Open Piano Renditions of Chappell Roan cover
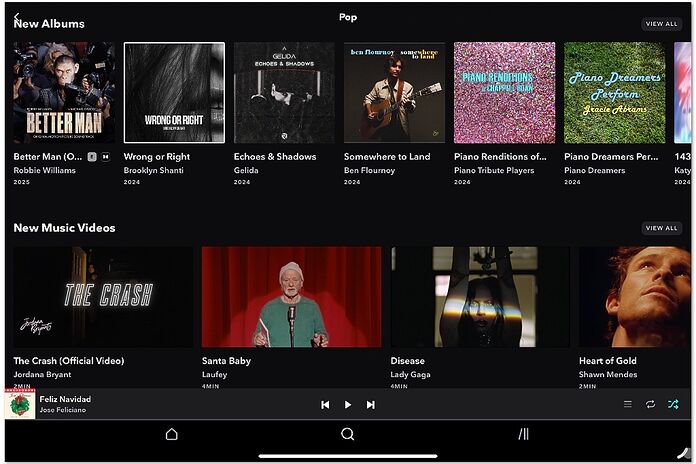Screen dimensions: 696x464 (504, 92)
